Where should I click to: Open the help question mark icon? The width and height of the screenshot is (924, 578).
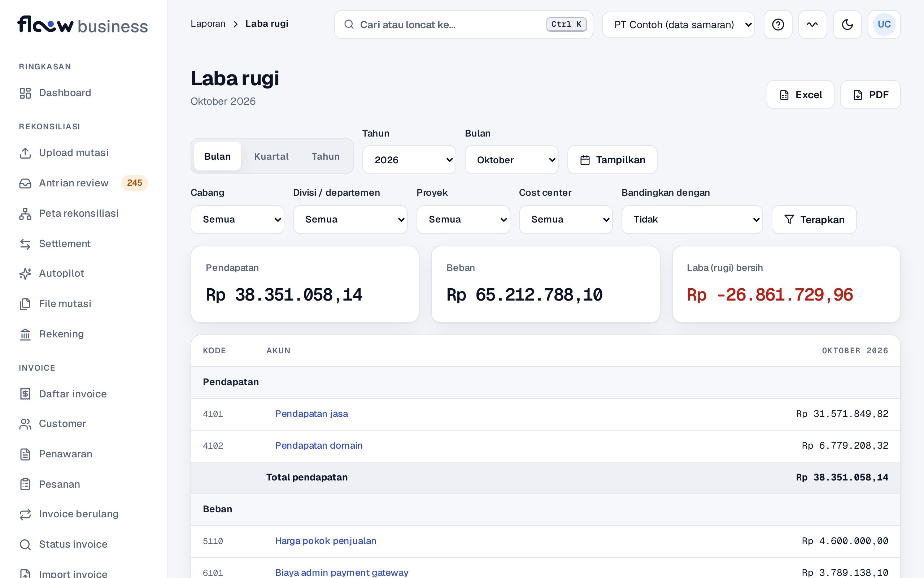tap(778, 25)
